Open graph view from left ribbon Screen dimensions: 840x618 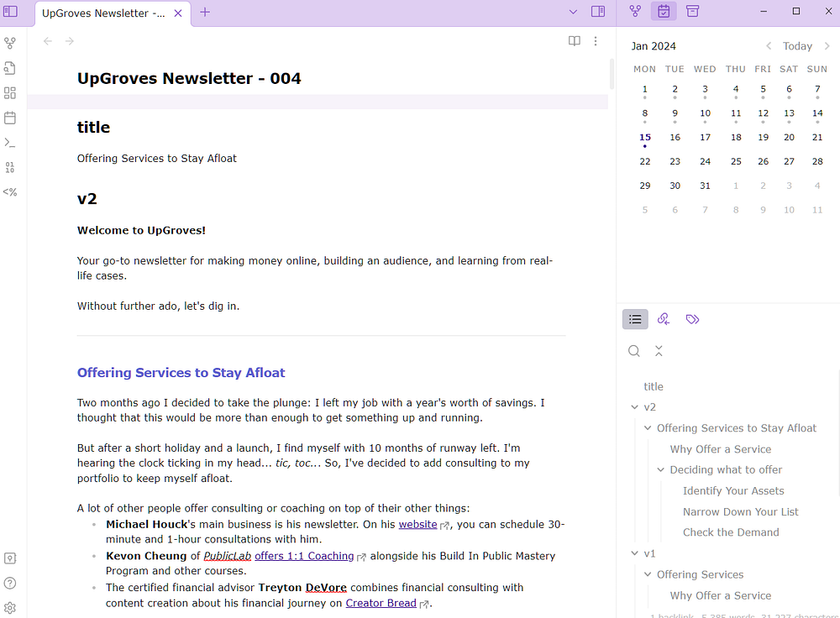10,43
